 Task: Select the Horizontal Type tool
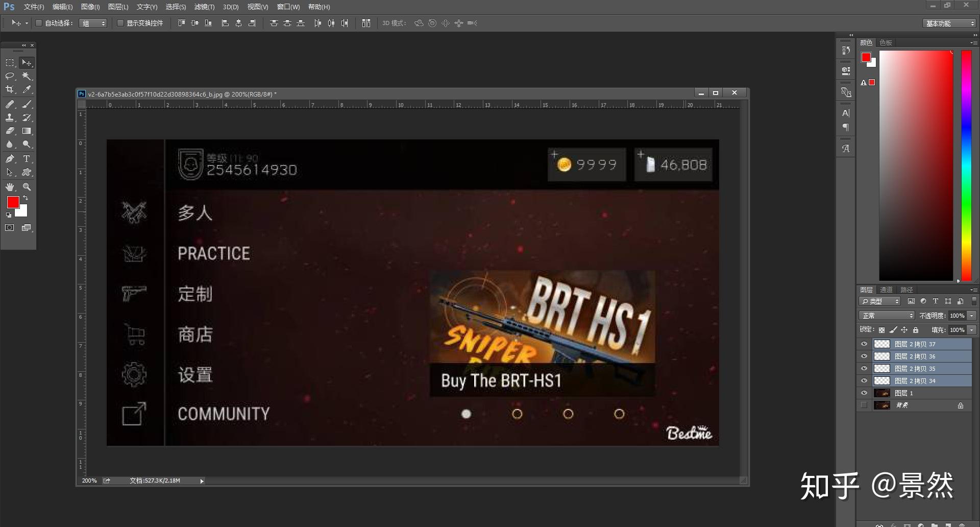coord(27,159)
